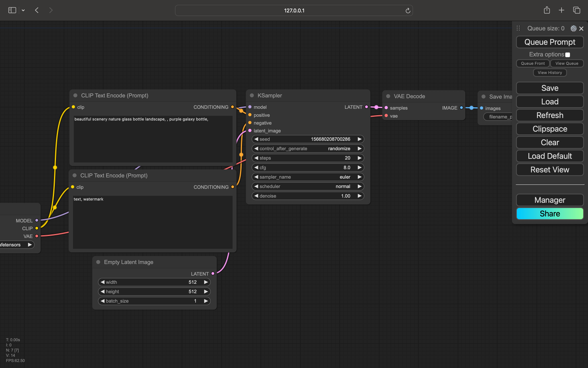The image size is (588, 368).
Task: Increase the seed value with right arrow
Action: 359,139
